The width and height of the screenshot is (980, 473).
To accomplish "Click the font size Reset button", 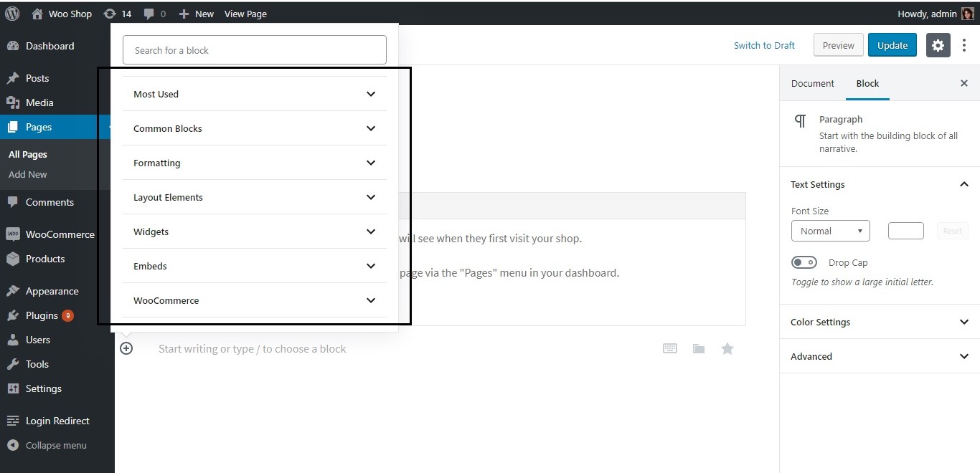I will tap(953, 231).
